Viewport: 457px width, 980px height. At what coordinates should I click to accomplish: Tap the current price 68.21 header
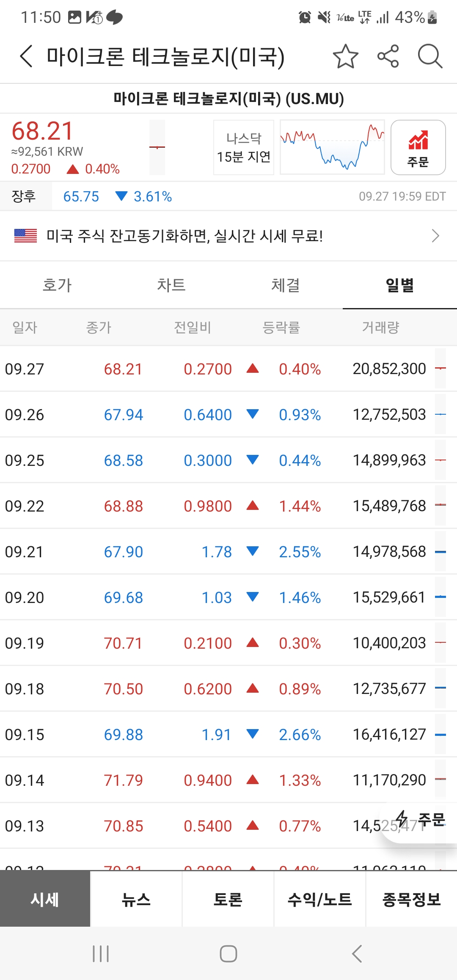(x=43, y=131)
